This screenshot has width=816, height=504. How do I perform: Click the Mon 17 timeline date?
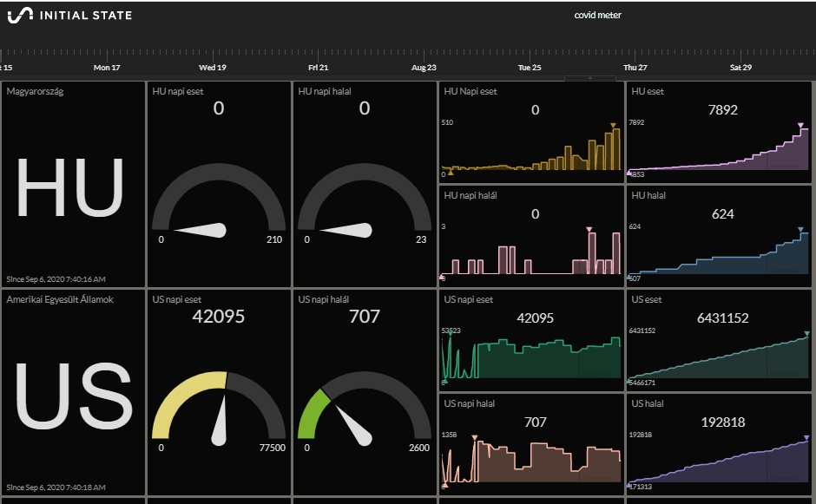tap(107, 67)
